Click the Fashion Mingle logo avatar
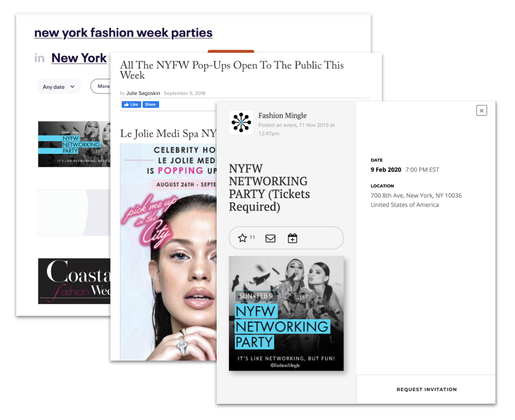The image size is (515, 420). (x=241, y=123)
